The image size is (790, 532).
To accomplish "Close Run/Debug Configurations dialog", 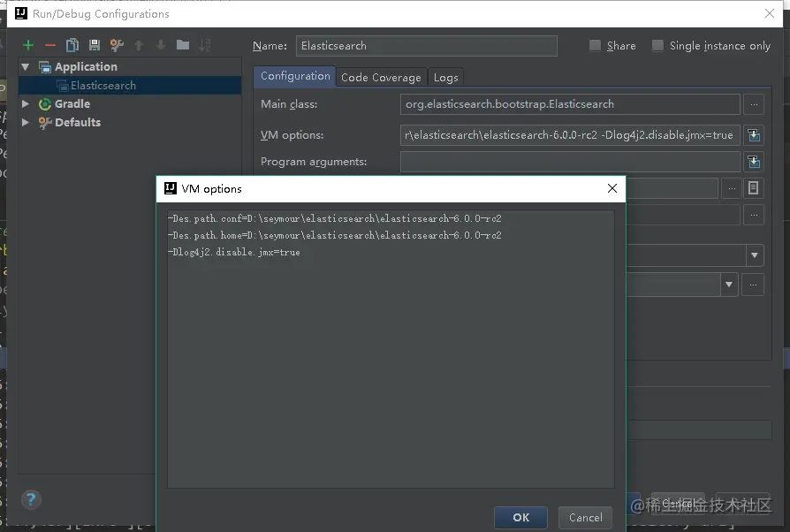I will click(770, 13).
